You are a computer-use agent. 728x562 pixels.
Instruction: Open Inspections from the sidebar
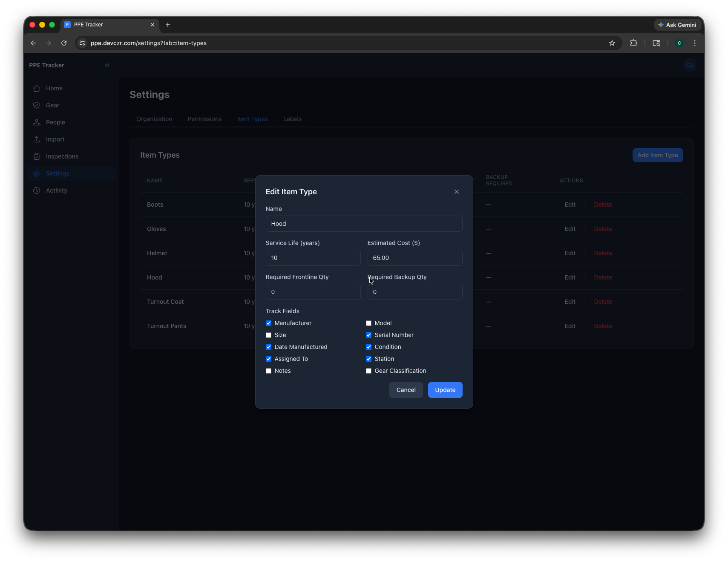click(61, 156)
